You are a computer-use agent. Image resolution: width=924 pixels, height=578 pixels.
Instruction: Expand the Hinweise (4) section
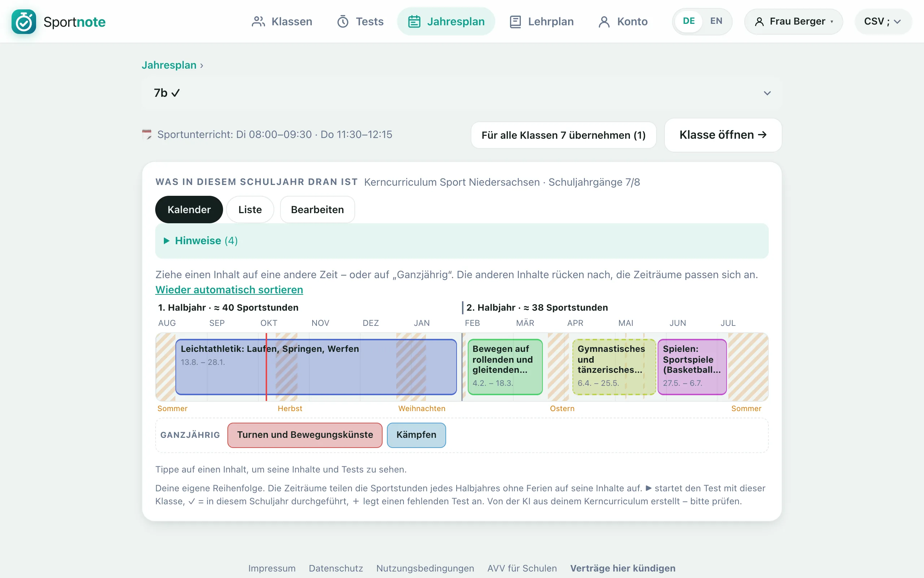tap(462, 241)
